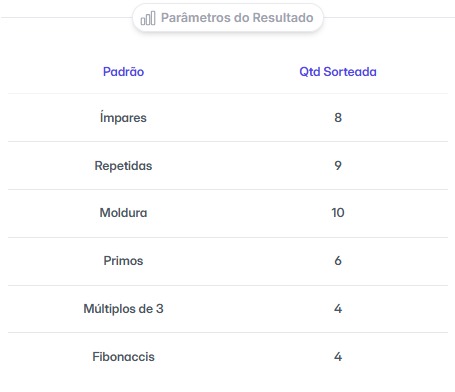
Task: Click the bar chart icon in header
Action: click(148, 18)
